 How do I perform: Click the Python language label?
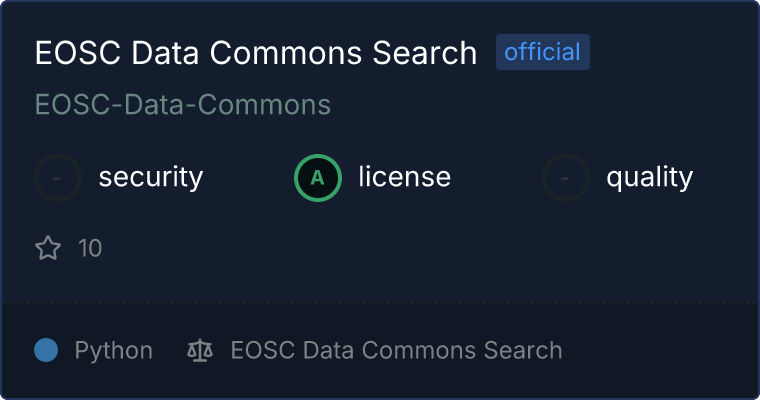[114, 351]
